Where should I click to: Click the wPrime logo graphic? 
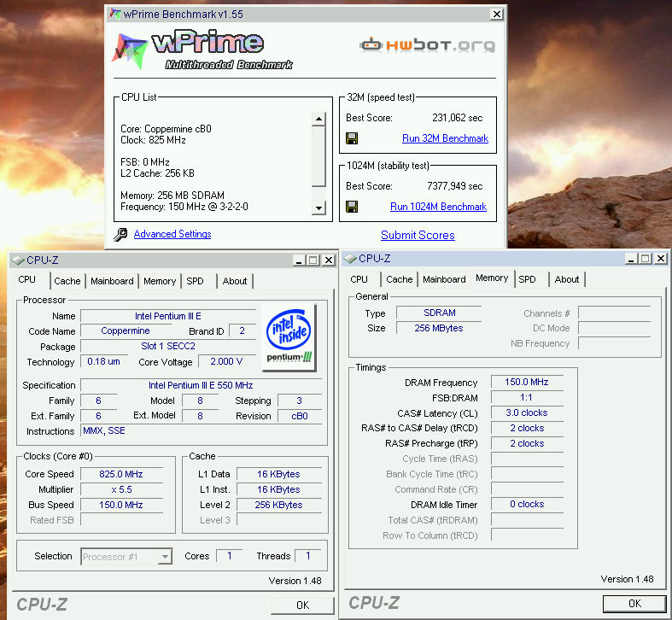pos(203,50)
